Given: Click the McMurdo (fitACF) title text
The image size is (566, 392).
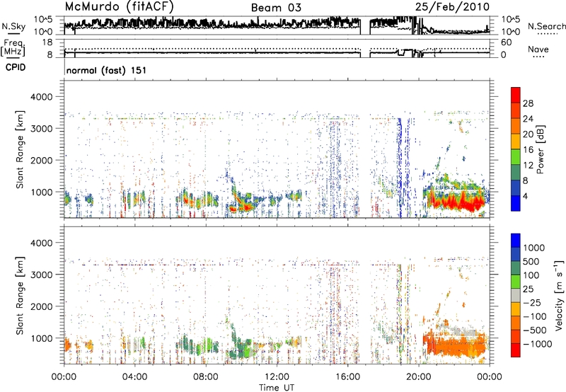Looking at the screenshot, I should (x=119, y=7).
